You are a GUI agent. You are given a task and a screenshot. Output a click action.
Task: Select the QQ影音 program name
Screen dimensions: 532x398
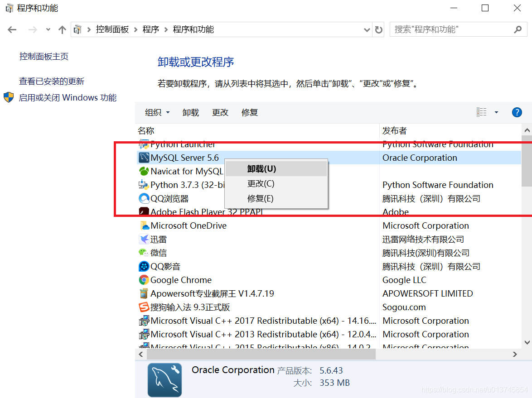[x=165, y=266]
